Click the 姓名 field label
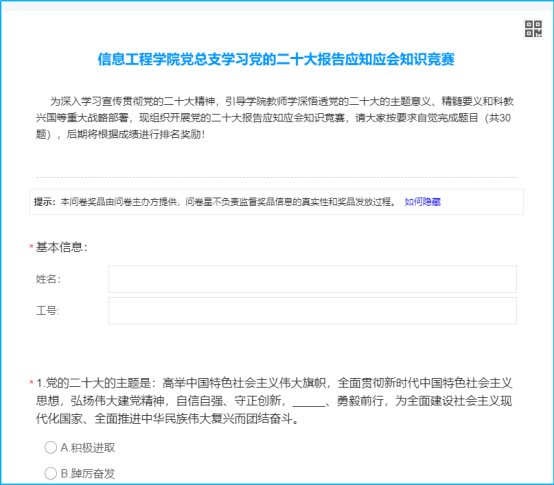This screenshot has width=554, height=485. click(x=48, y=279)
